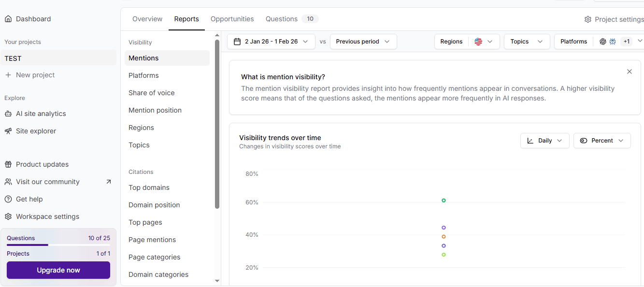Switch to the Opportunities tab
644x287 pixels.
coord(232,19)
